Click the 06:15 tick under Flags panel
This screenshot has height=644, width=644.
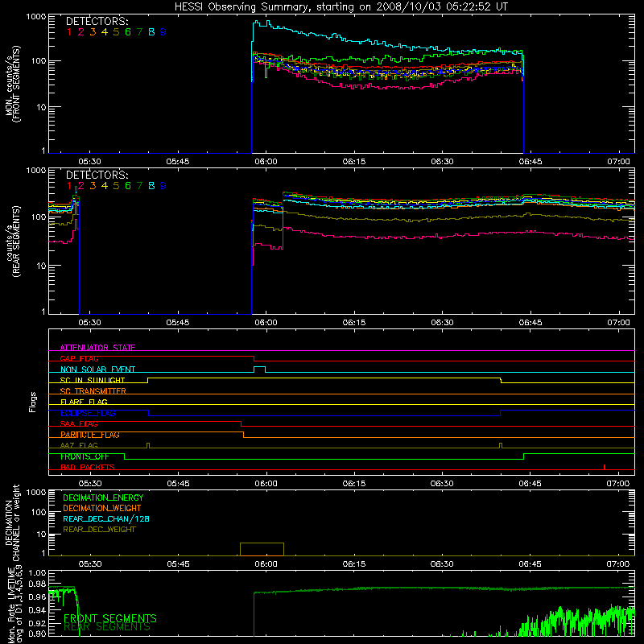click(x=354, y=484)
